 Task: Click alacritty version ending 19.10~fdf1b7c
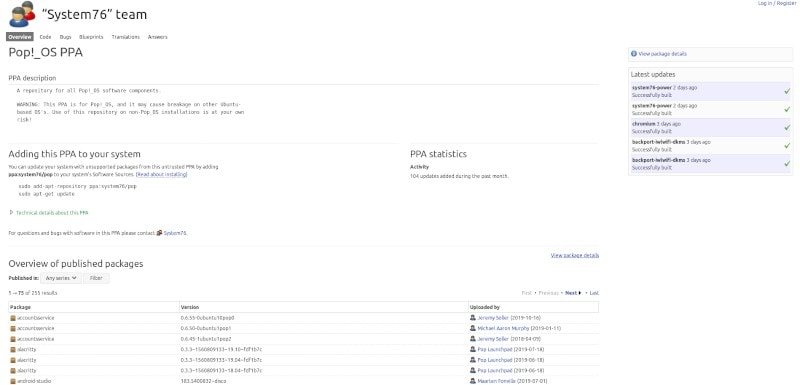[x=221, y=349]
